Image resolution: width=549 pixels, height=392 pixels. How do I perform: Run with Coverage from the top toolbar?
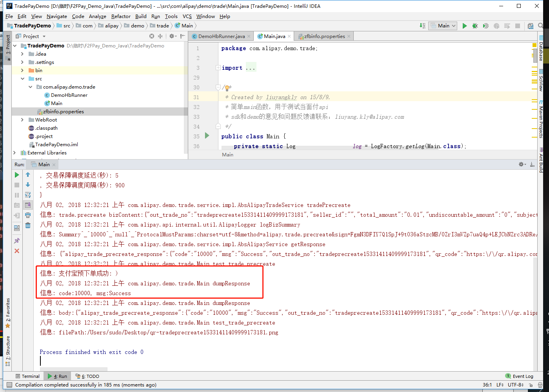(486, 26)
